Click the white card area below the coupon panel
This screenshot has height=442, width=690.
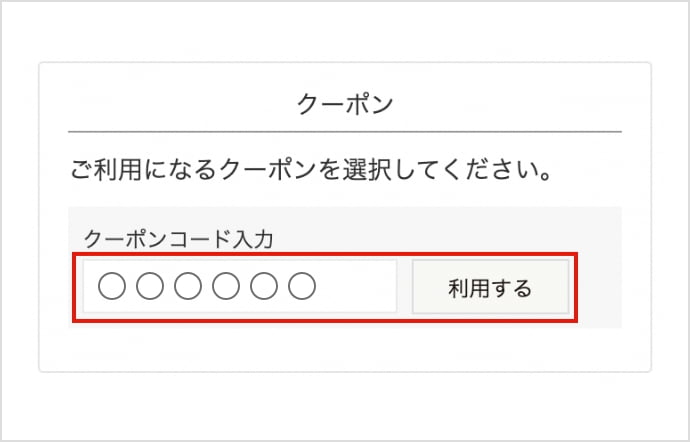pos(345,350)
